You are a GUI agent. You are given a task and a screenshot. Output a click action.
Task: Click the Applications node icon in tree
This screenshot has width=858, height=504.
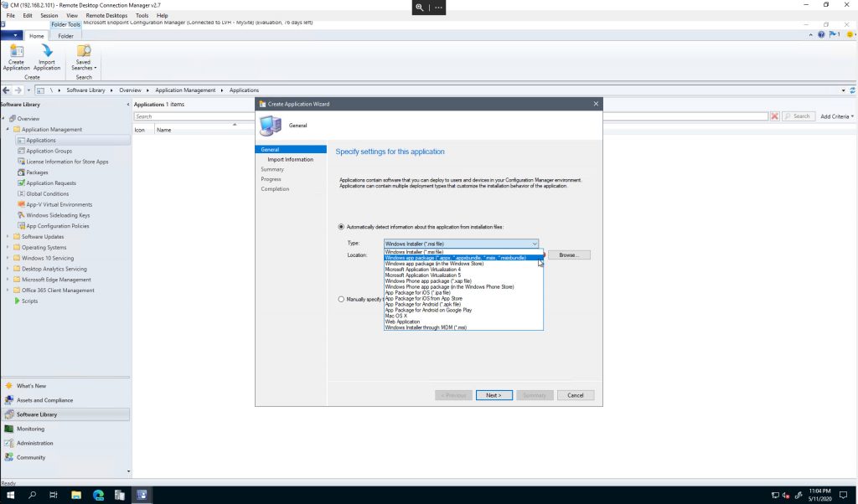(x=21, y=141)
